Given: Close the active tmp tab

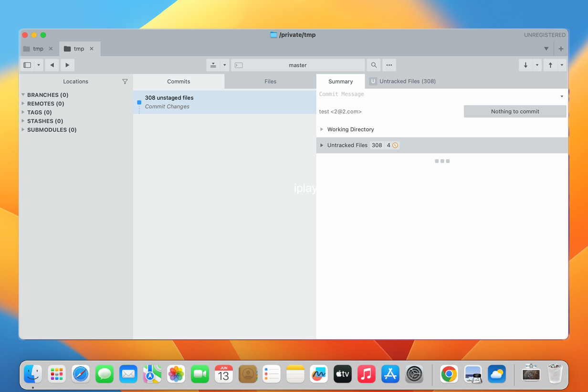Looking at the screenshot, I should 92,49.
